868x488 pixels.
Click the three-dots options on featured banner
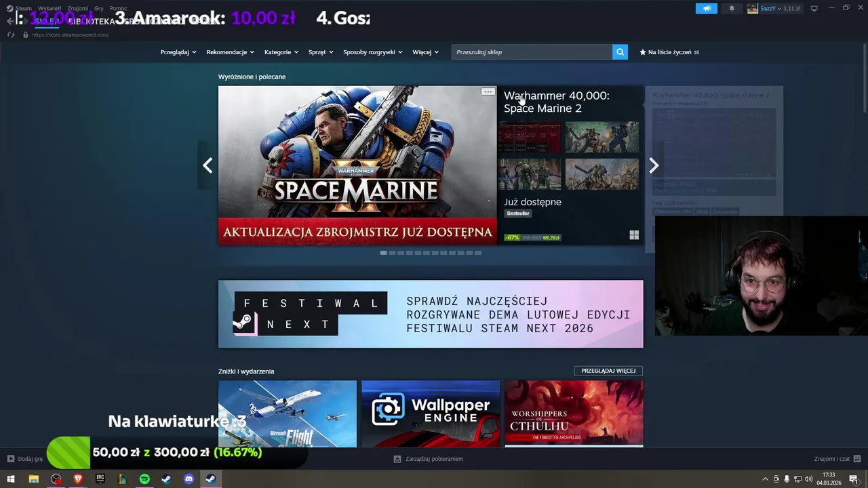coord(488,91)
